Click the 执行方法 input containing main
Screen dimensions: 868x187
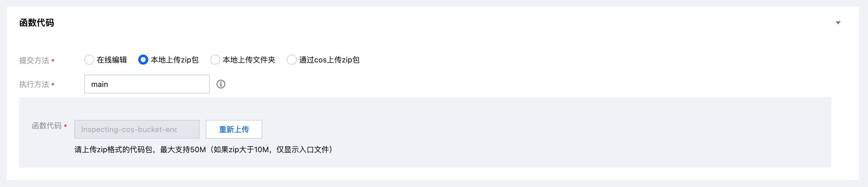(x=147, y=84)
